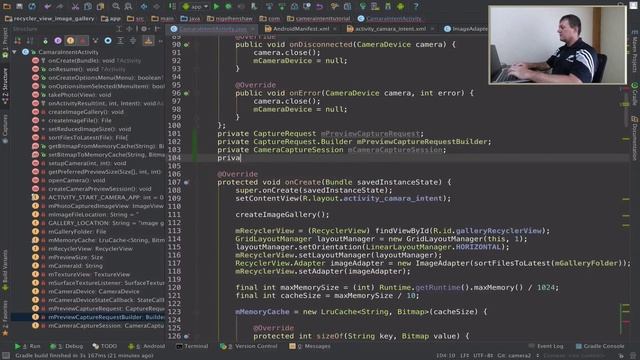The image size is (640, 360).
Task: Select onCreate(Bundle) method in Structure
Action: tap(94, 60)
